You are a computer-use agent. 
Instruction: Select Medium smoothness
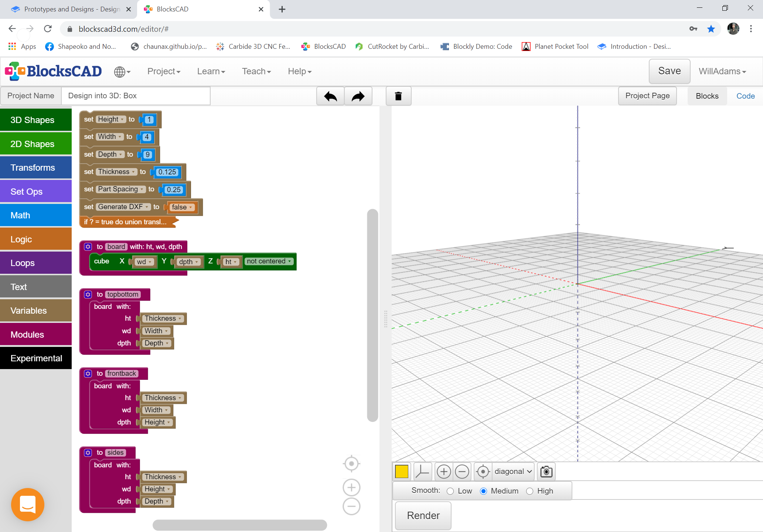point(483,491)
